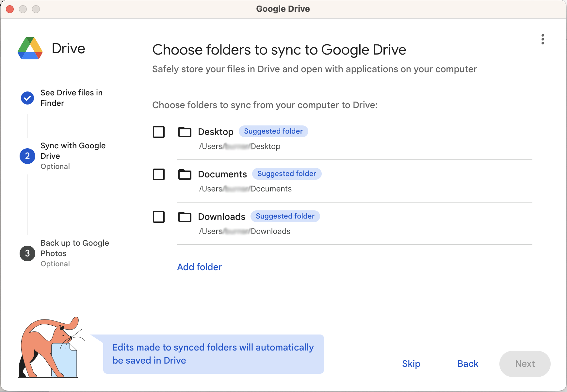The width and height of the screenshot is (567, 392).
Task: Select step 3 Back up to Google Photos
Action: click(27, 253)
